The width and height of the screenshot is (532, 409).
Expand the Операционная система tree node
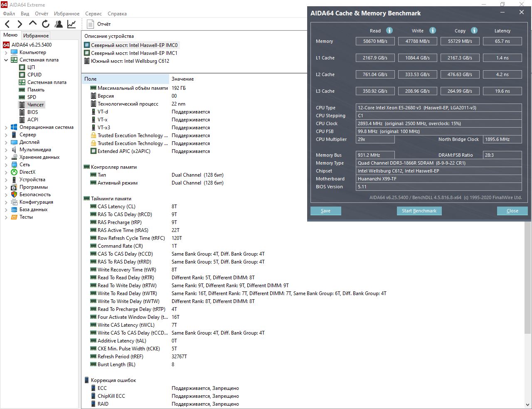(x=6, y=128)
